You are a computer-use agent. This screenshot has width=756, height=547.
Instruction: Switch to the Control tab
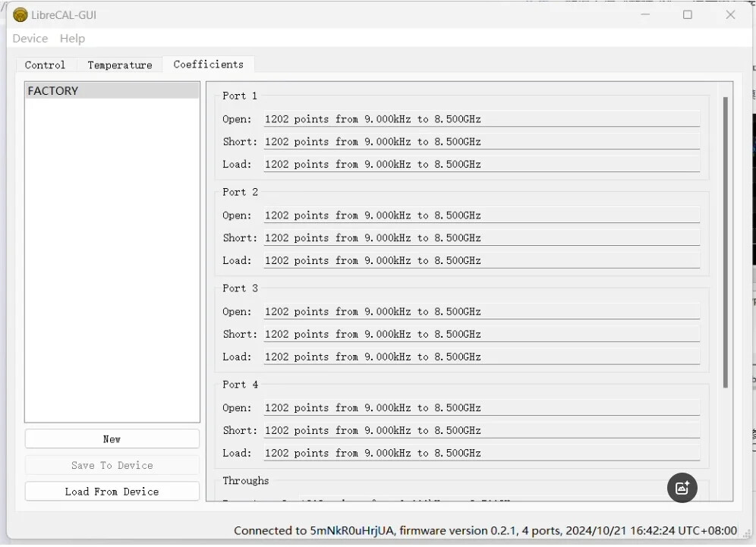click(x=45, y=64)
